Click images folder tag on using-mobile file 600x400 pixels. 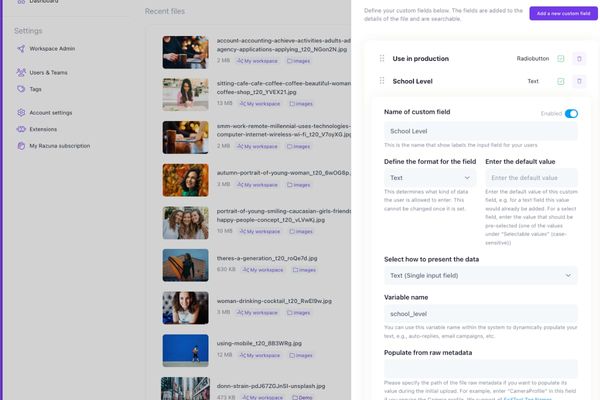coord(301,356)
